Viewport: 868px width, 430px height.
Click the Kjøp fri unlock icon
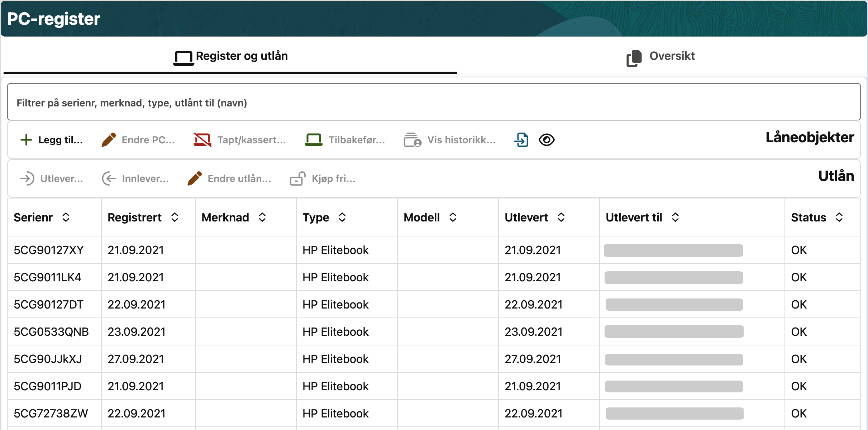pyautogui.click(x=298, y=178)
